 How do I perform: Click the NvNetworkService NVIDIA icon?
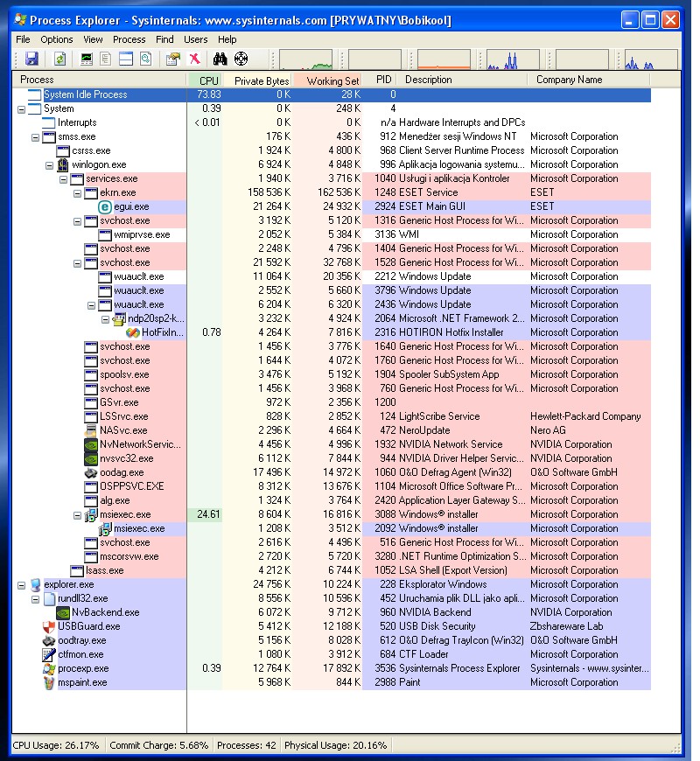point(91,444)
